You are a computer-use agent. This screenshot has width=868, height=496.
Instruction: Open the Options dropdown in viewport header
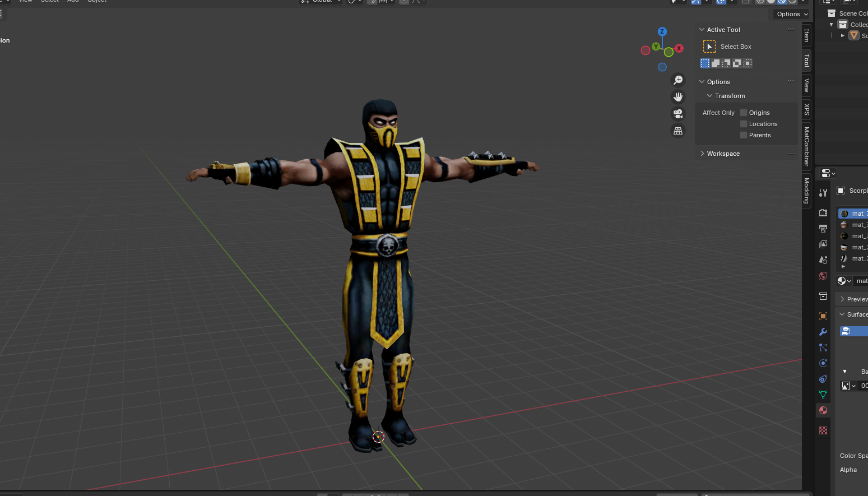click(x=791, y=13)
